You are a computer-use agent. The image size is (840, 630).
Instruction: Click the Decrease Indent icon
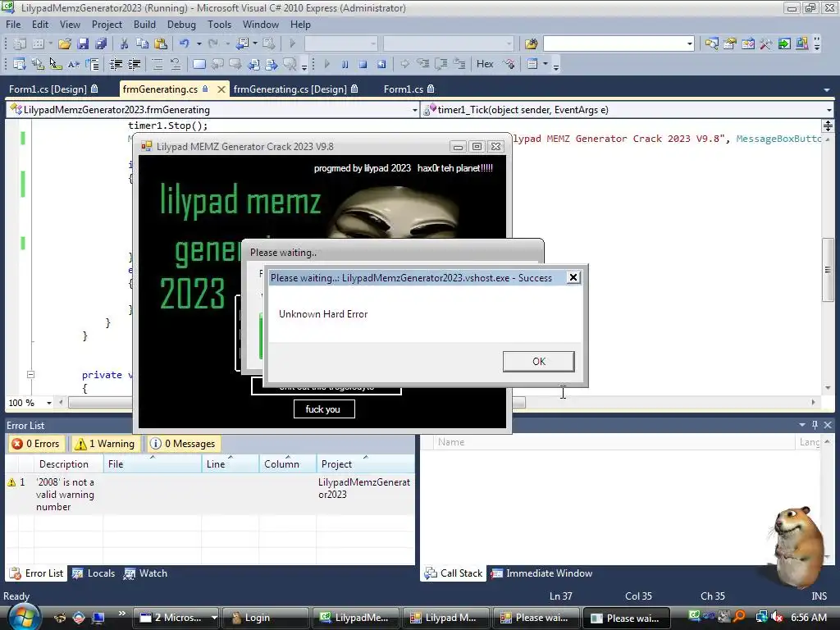[116, 64]
